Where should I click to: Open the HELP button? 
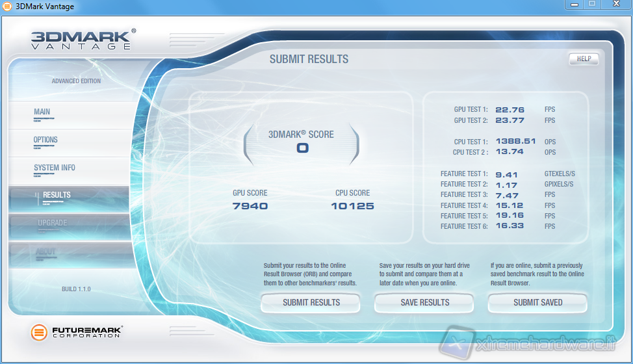click(584, 58)
